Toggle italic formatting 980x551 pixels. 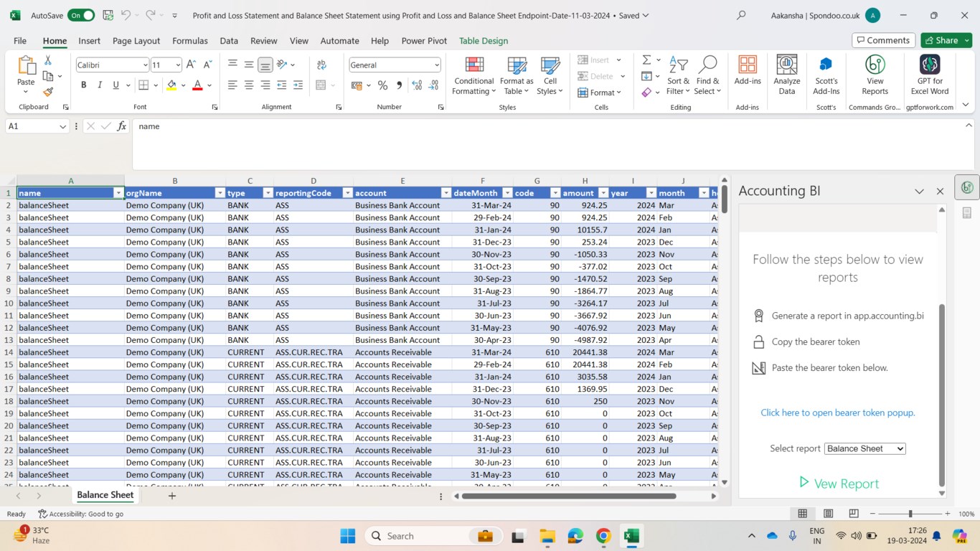pyautogui.click(x=100, y=85)
